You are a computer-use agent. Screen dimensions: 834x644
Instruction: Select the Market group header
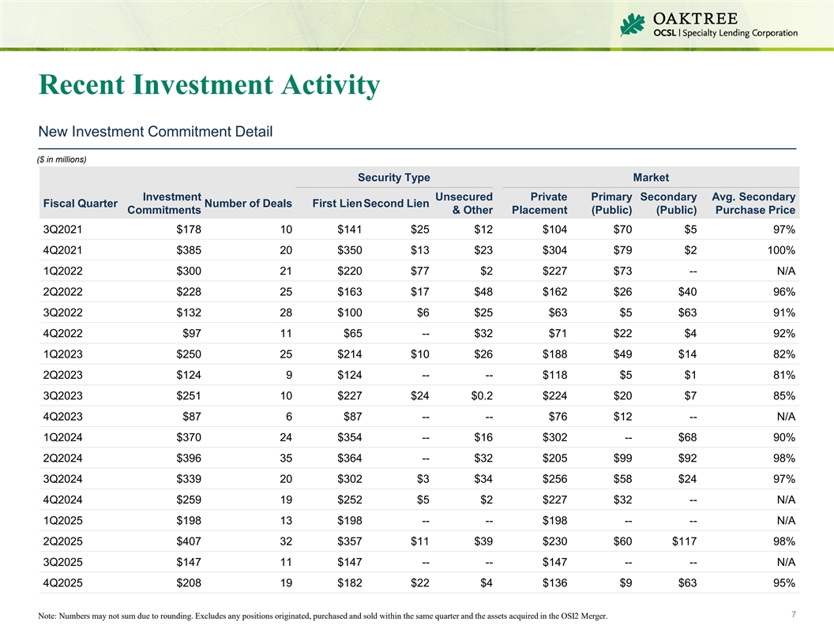coord(655,178)
